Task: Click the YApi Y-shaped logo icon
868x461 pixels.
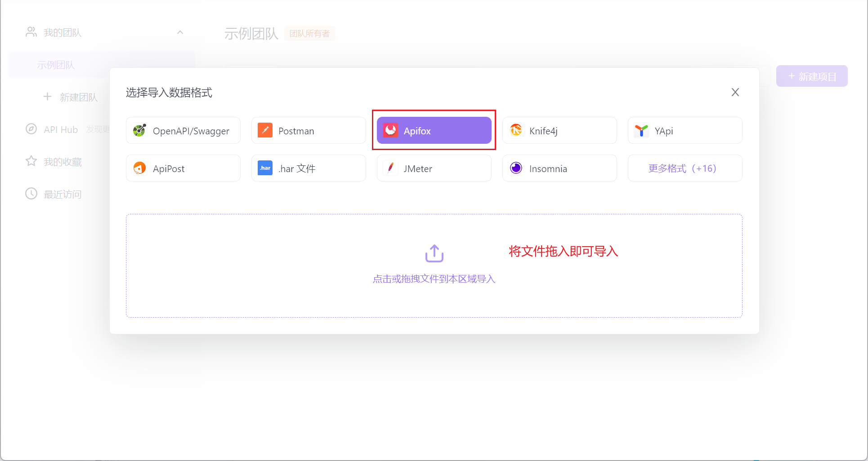Action: coord(641,131)
